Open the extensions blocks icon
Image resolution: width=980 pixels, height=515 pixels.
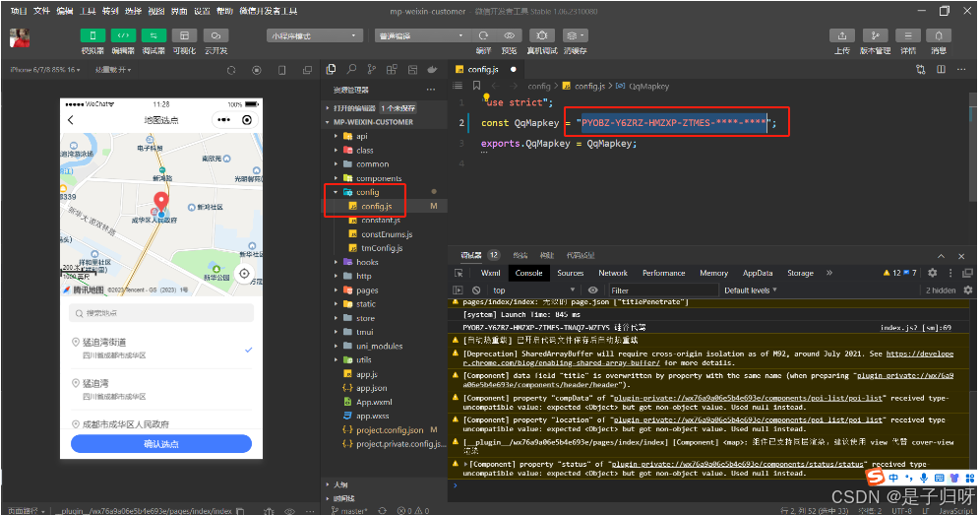(392, 70)
